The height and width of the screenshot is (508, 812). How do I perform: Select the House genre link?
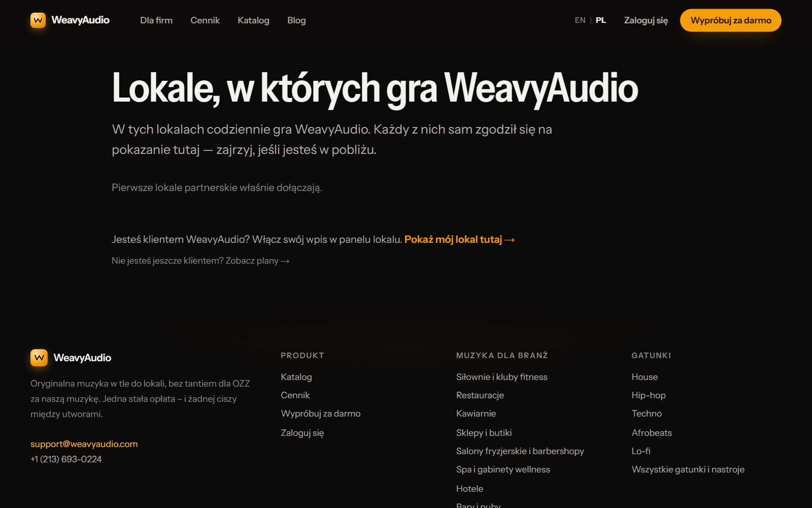point(645,377)
